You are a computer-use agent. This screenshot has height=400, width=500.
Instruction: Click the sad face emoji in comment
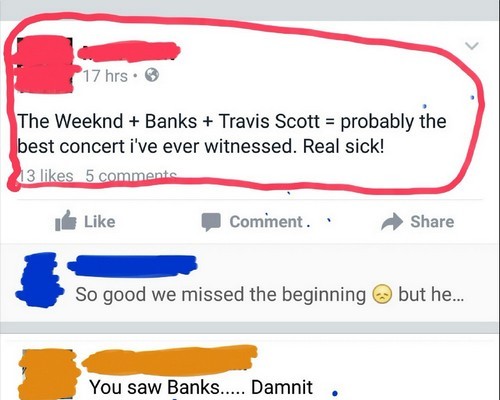[x=381, y=294]
